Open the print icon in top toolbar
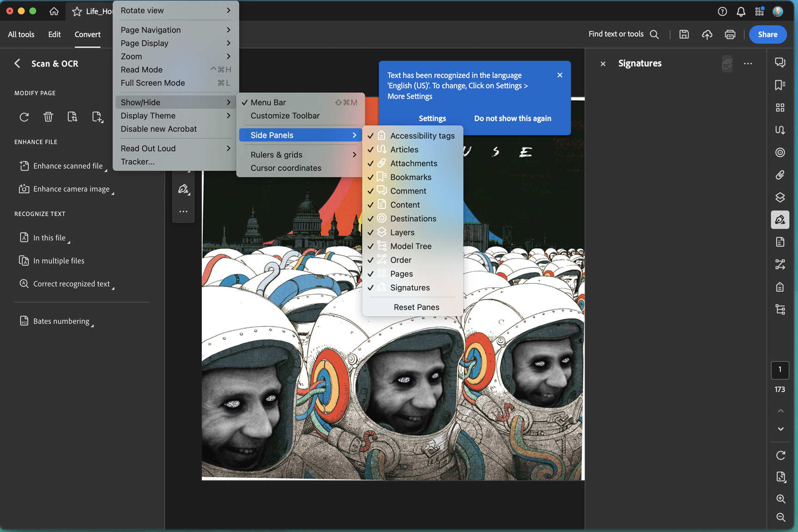 (730, 34)
